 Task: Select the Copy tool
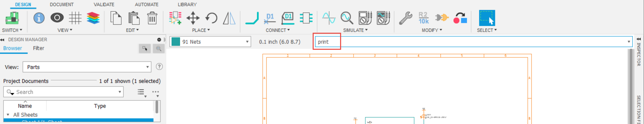[116, 18]
